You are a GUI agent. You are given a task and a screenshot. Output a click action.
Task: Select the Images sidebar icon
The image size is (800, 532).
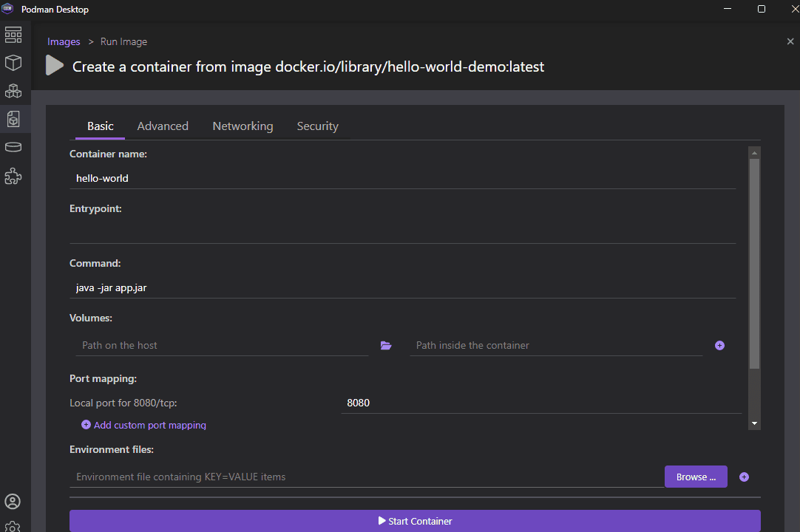[x=13, y=118]
